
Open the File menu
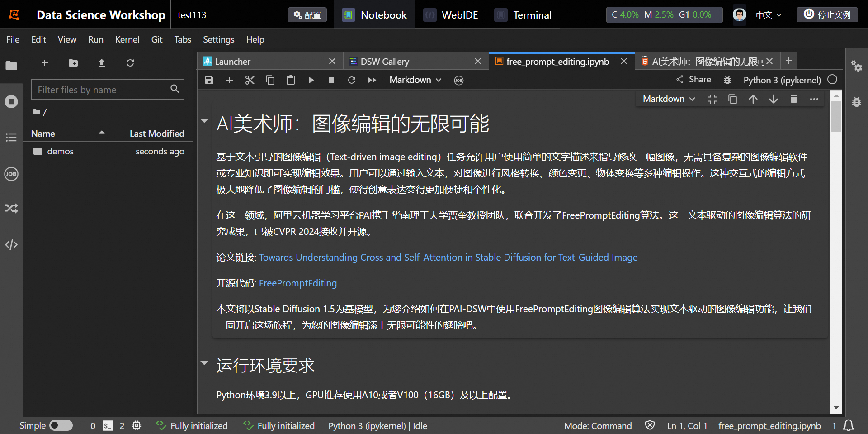click(x=13, y=39)
